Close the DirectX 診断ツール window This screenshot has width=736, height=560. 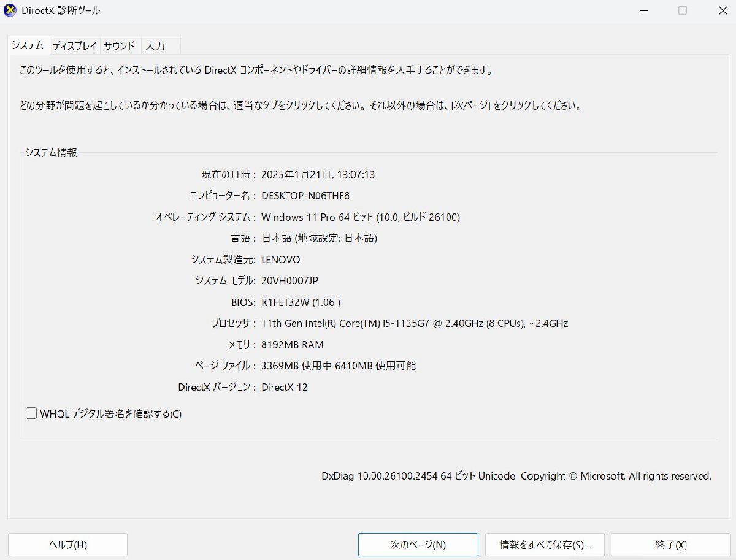click(x=723, y=10)
